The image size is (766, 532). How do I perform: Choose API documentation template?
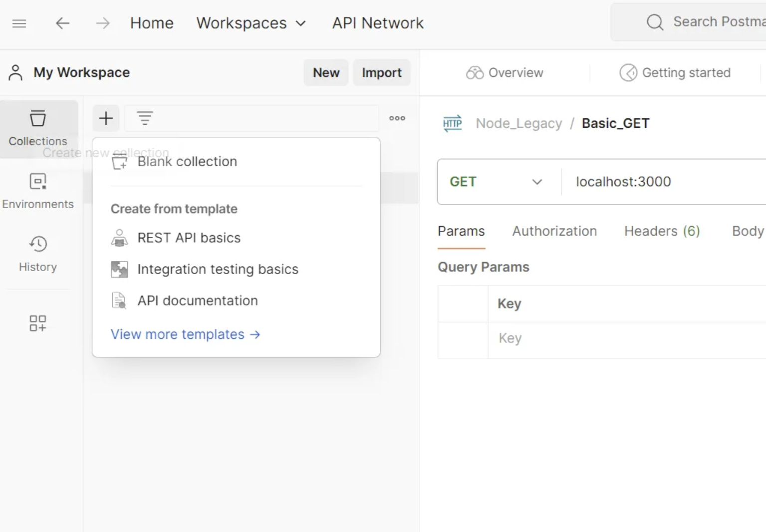237,301
